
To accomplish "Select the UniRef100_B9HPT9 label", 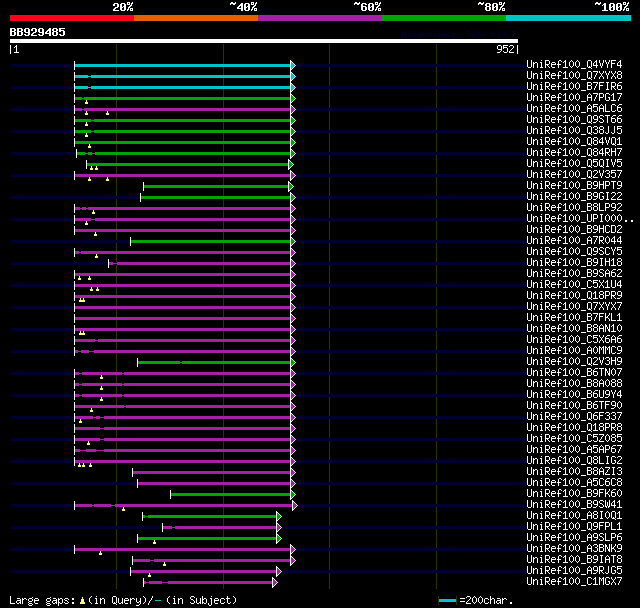I will click(574, 186).
